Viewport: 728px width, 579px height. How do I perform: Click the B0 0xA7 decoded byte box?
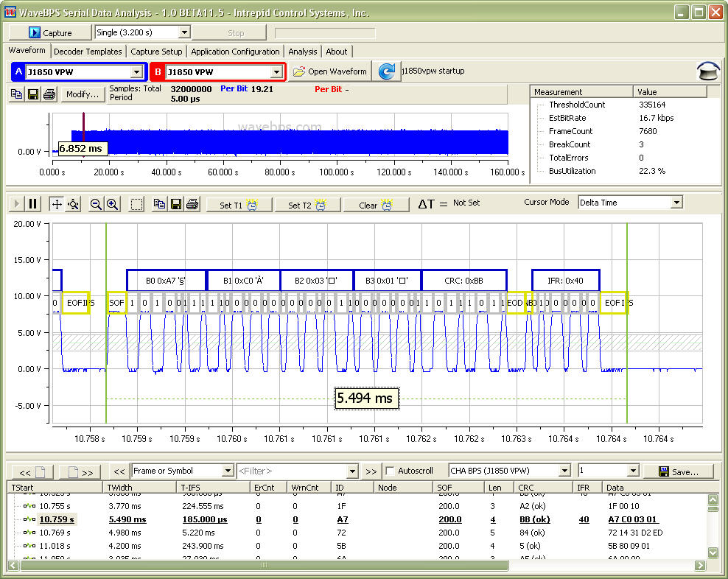167,281
